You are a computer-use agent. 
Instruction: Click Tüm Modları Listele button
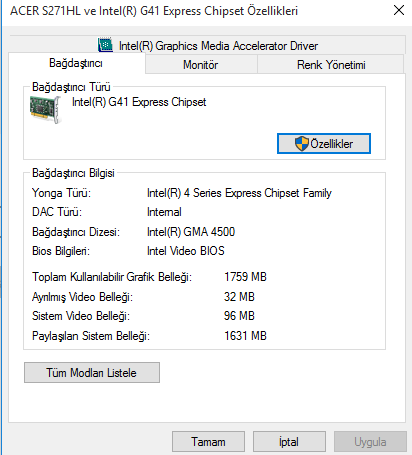92,373
